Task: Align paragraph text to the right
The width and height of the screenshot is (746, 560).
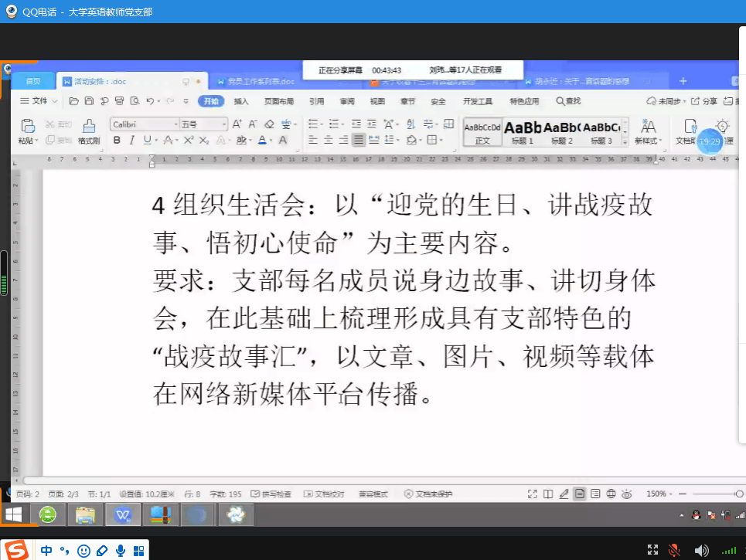Action: click(343, 141)
